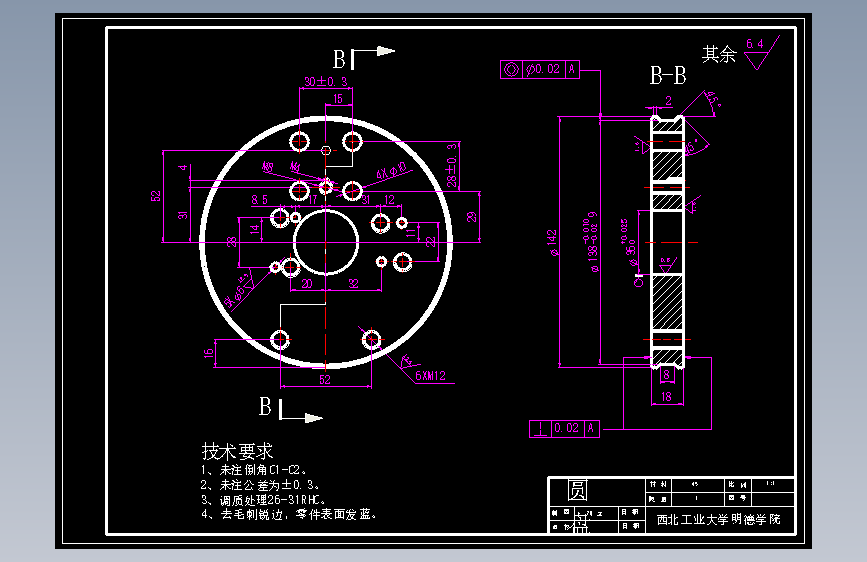The image size is (867, 562).
Task: Select the "6XM12" thread callout
Action: coord(430,376)
